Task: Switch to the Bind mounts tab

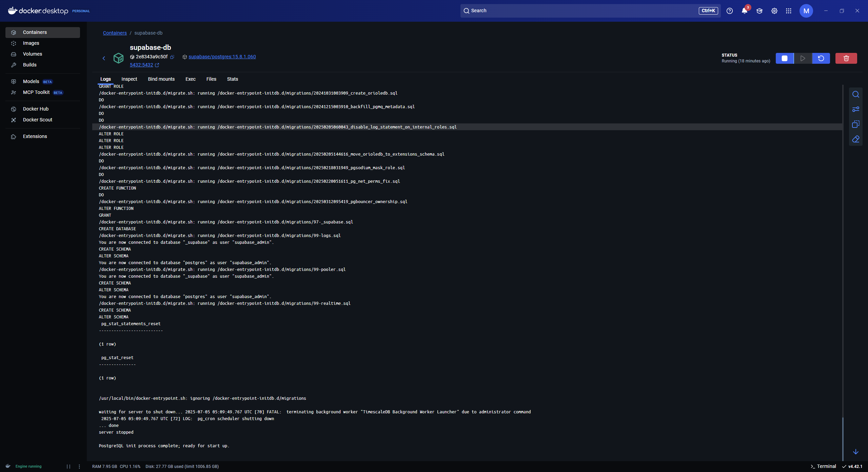Action: 161,79
